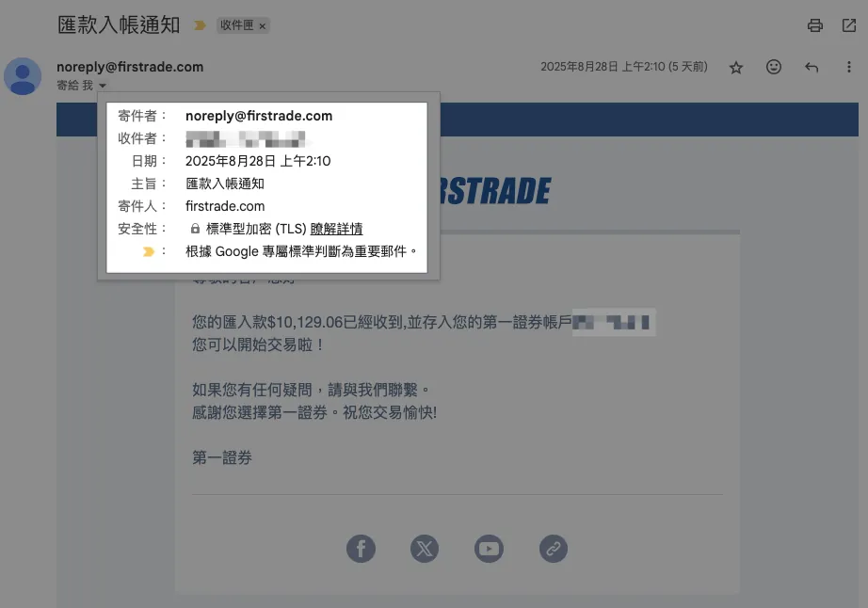The height and width of the screenshot is (608, 868).
Task: Open the three-dot more options menu
Action: 848,68
